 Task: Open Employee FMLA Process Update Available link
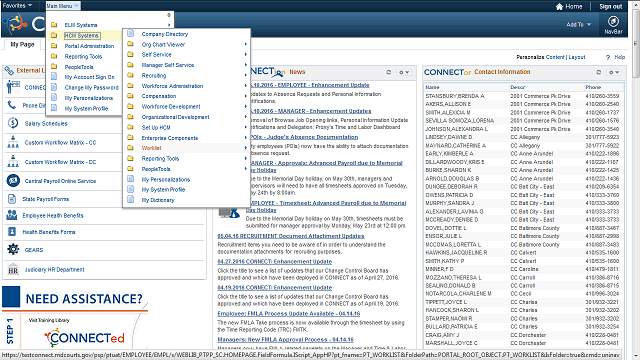click(289, 313)
